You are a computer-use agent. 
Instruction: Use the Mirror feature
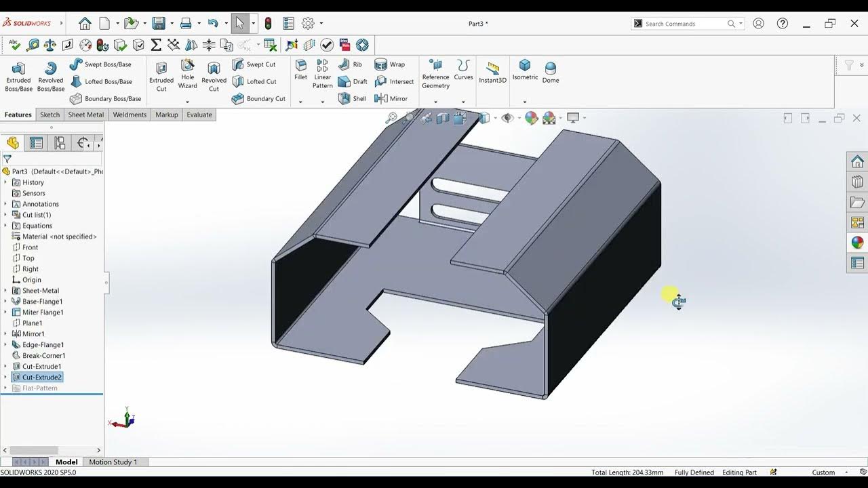point(391,98)
